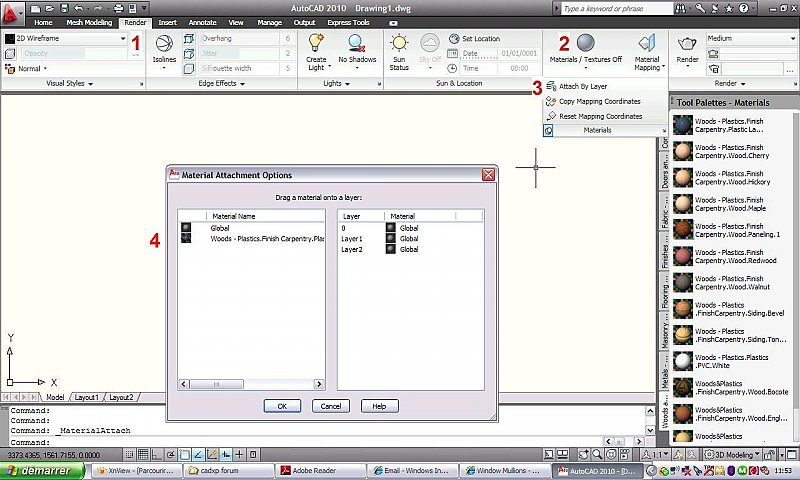Switch to the Layout1 drawing tab
Image resolution: width=800 pixels, height=480 pixels.
click(86, 397)
